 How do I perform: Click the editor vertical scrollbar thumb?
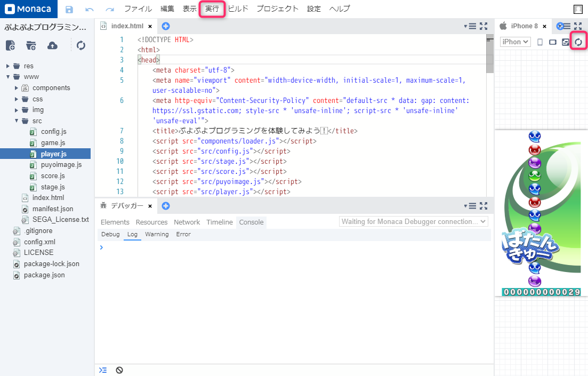[x=490, y=54]
